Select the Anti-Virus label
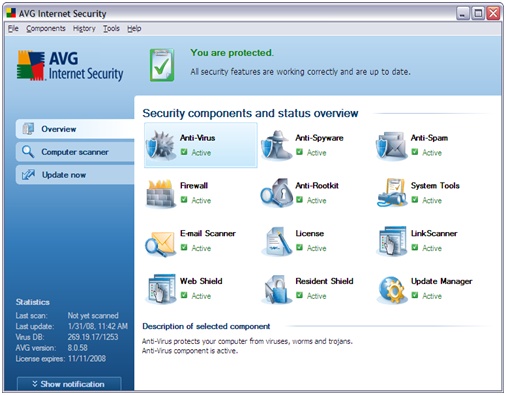Image resolution: width=506 pixels, height=395 pixels. click(197, 138)
